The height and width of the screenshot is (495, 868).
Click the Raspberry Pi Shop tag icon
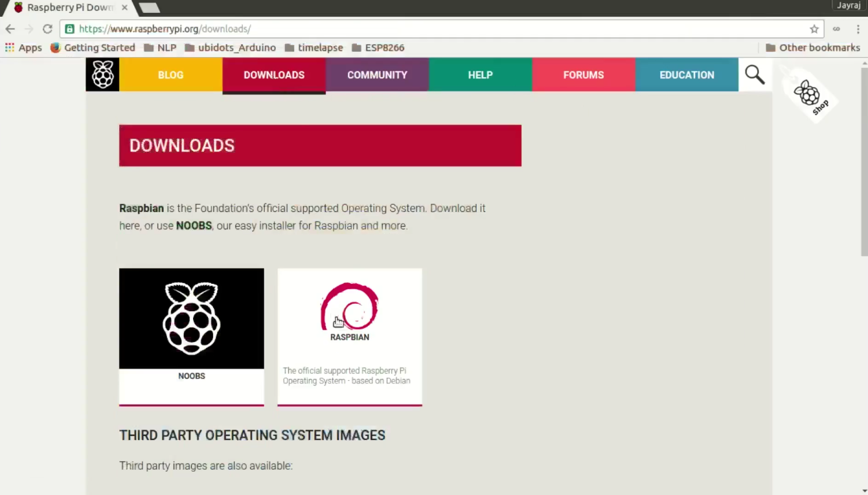(808, 94)
